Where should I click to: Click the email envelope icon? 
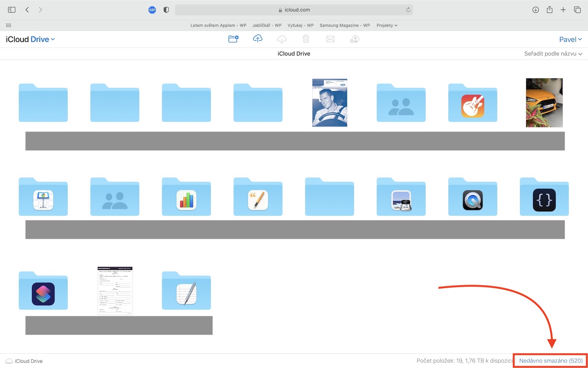pos(330,39)
